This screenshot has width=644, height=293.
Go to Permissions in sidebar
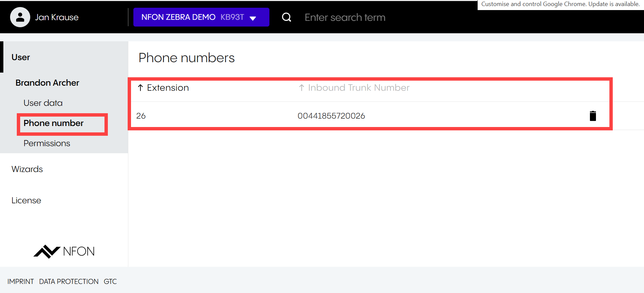pyautogui.click(x=47, y=143)
